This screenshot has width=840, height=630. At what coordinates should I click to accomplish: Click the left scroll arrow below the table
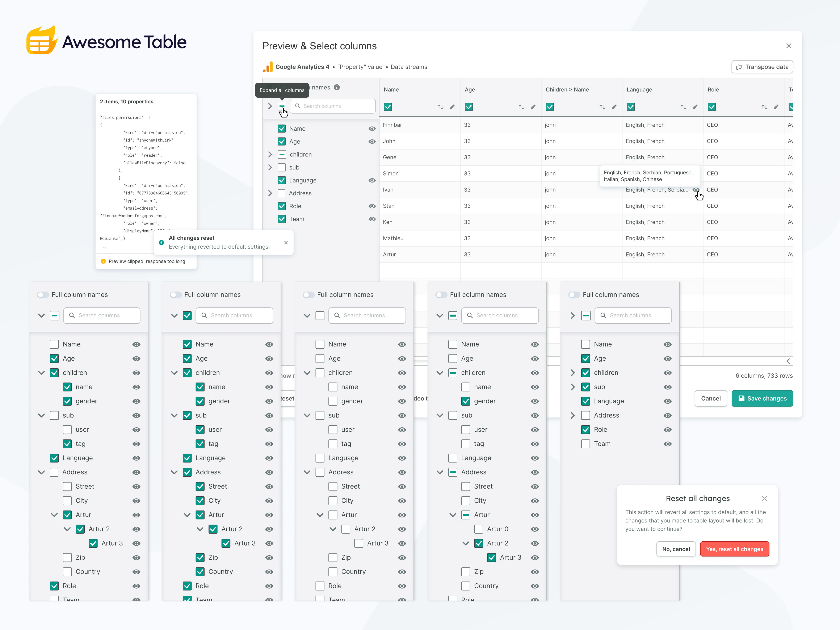pyautogui.click(x=788, y=361)
